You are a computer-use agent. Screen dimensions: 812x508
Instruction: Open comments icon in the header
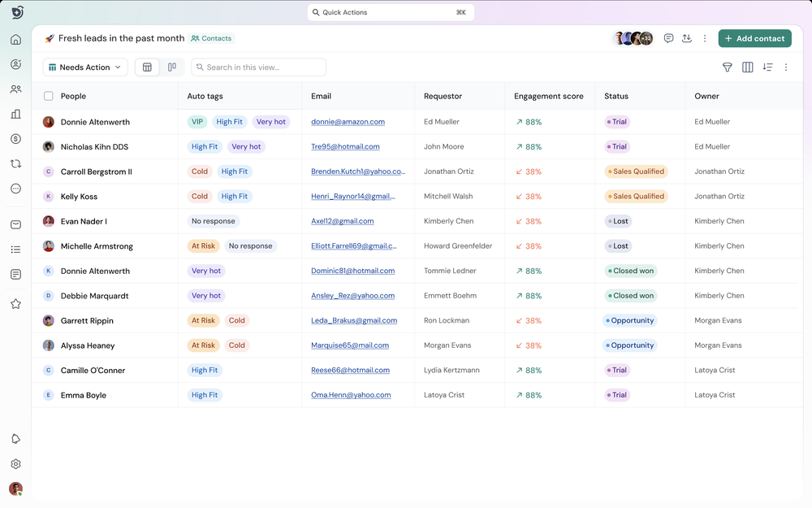tap(668, 38)
